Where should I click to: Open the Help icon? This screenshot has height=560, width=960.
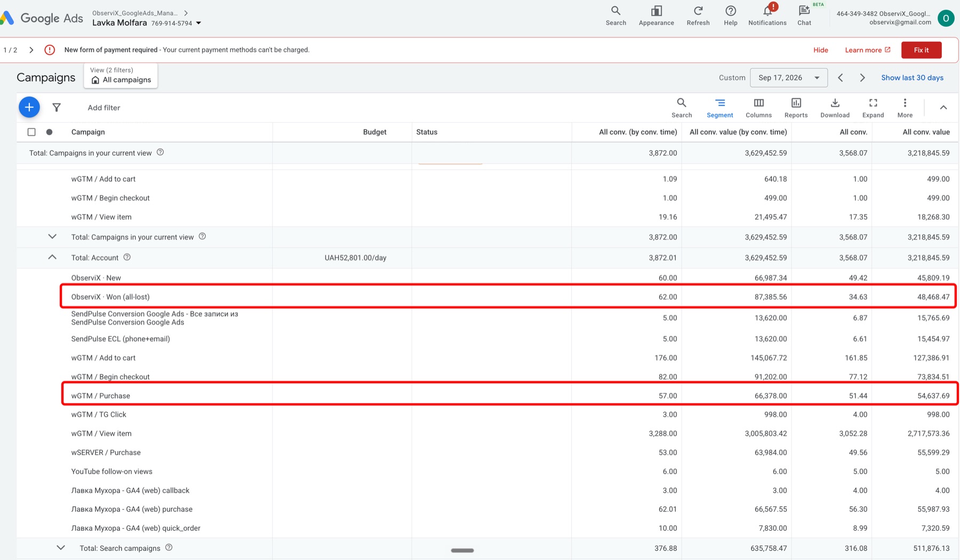pos(730,15)
